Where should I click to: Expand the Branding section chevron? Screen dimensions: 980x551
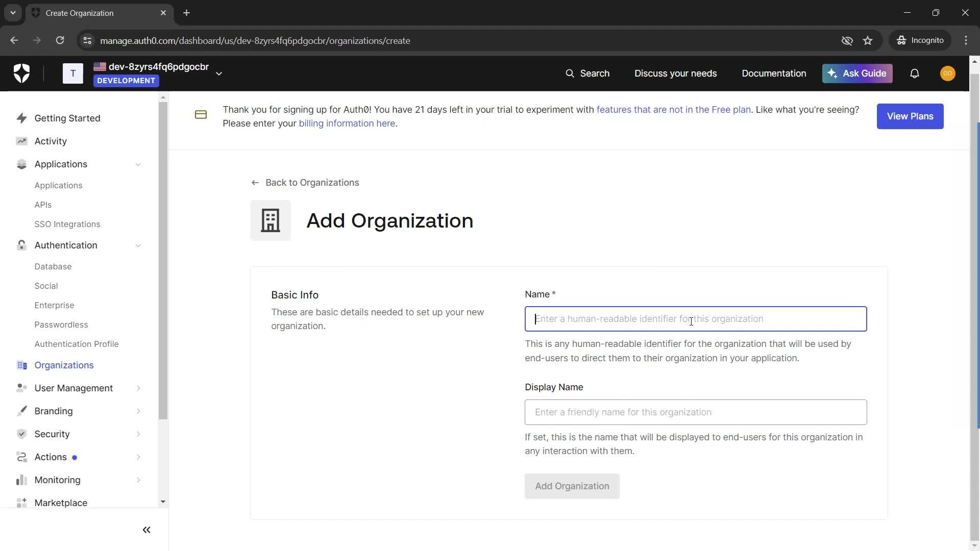[x=138, y=411]
